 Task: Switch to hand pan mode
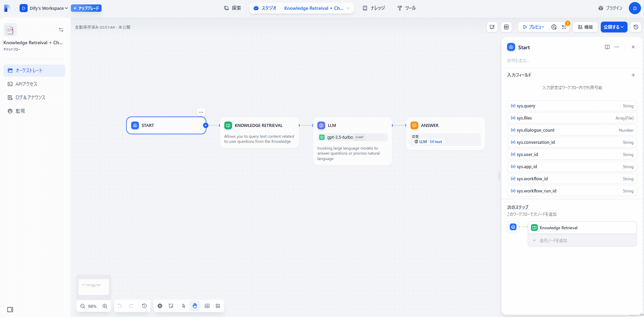pyautogui.click(x=195, y=306)
